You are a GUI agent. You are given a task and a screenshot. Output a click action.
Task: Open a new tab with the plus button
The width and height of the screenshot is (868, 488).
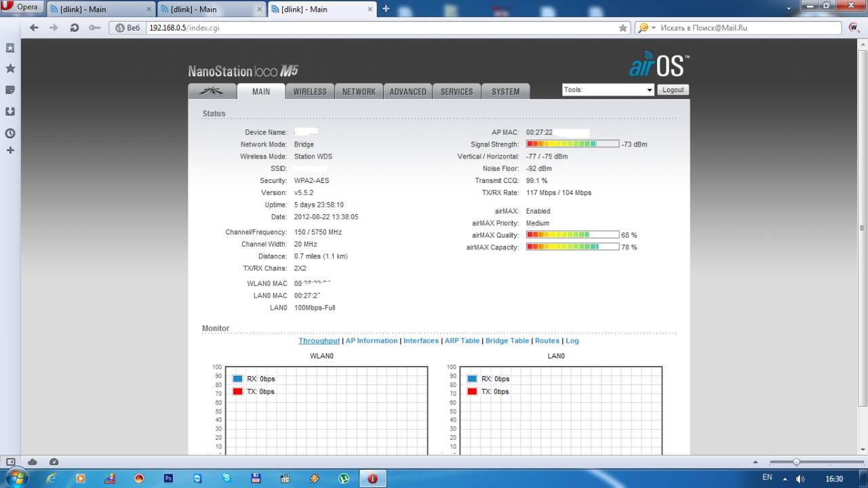coord(386,9)
